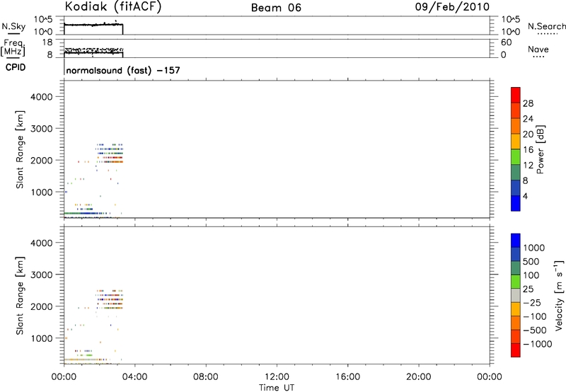This screenshot has width=566, height=392.
Task: Click the near-range green echo band in power panel
Action: pyautogui.click(x=86, y=213)
